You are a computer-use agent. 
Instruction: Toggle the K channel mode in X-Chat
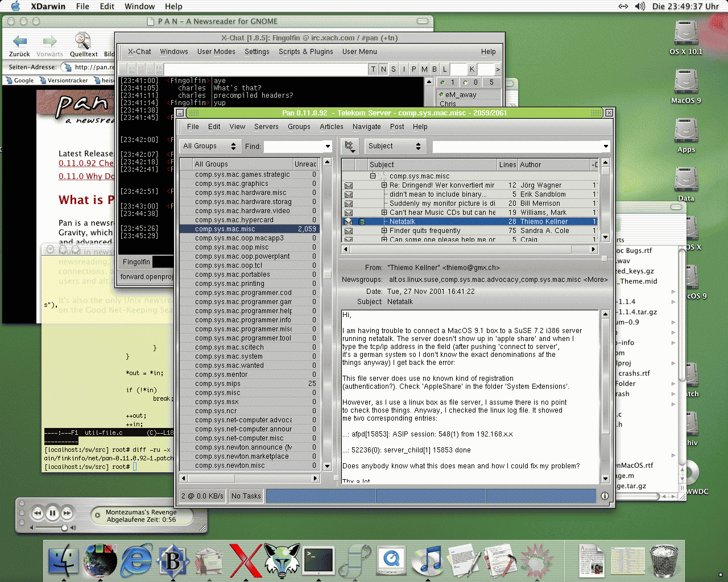pyautogui.click(x=472, y=69)
